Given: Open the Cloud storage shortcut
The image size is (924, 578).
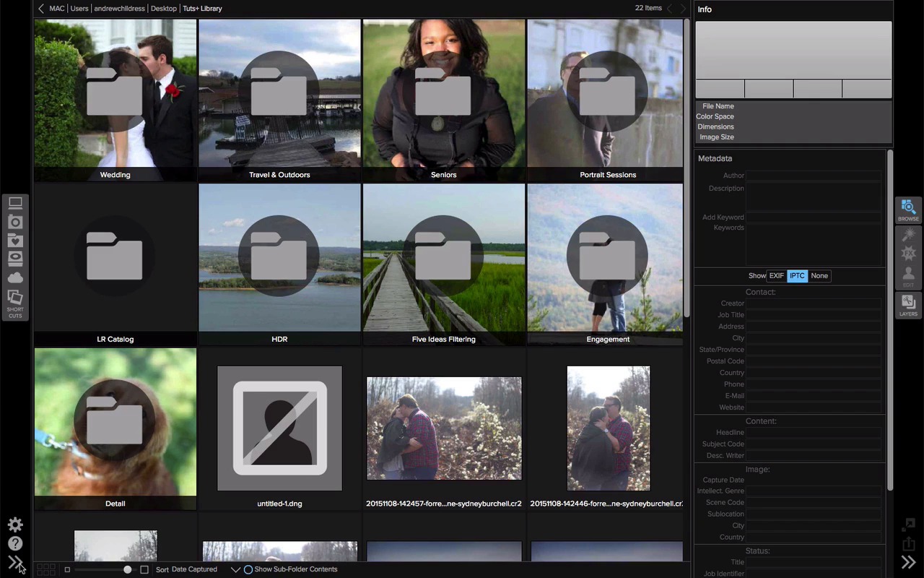Looking at the screenshot, I should (15, 278).
